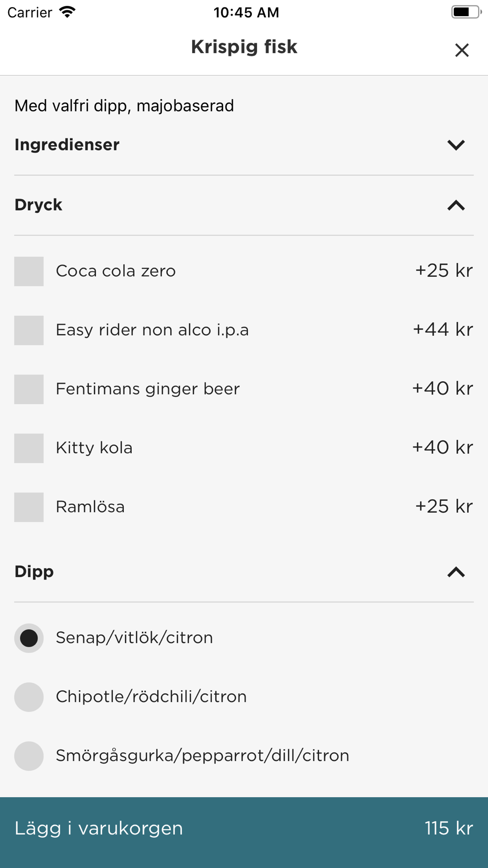Screen dimensions: 488x868
Task: Tap the battery status icon
Action: click(x=466, y=12)
